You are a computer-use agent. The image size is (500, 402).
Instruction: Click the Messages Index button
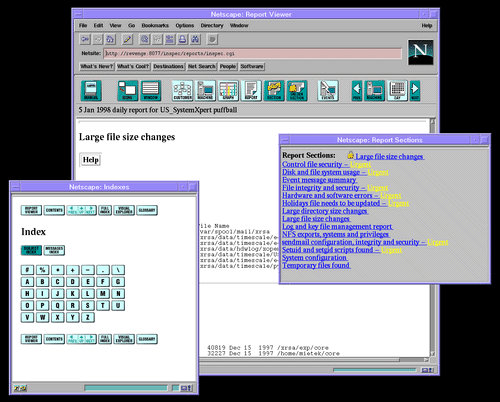(x=54, y=250)
